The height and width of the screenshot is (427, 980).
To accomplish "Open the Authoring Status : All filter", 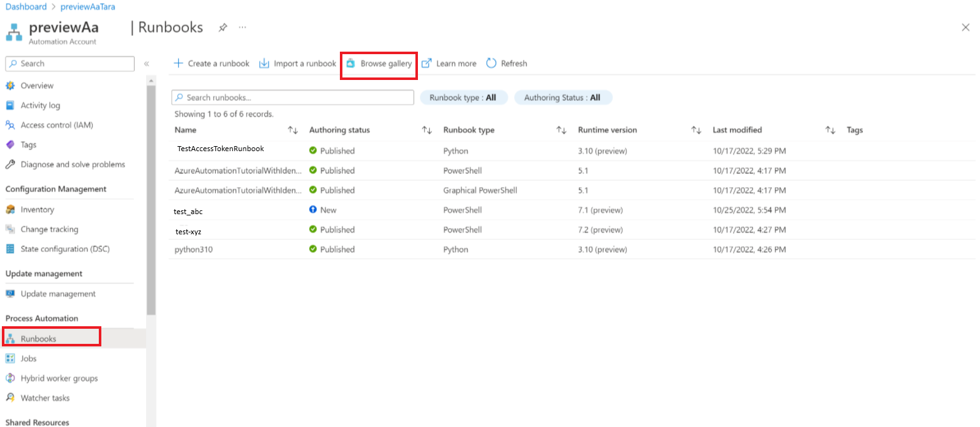I will pyautogui.click(x=562, y=98).
